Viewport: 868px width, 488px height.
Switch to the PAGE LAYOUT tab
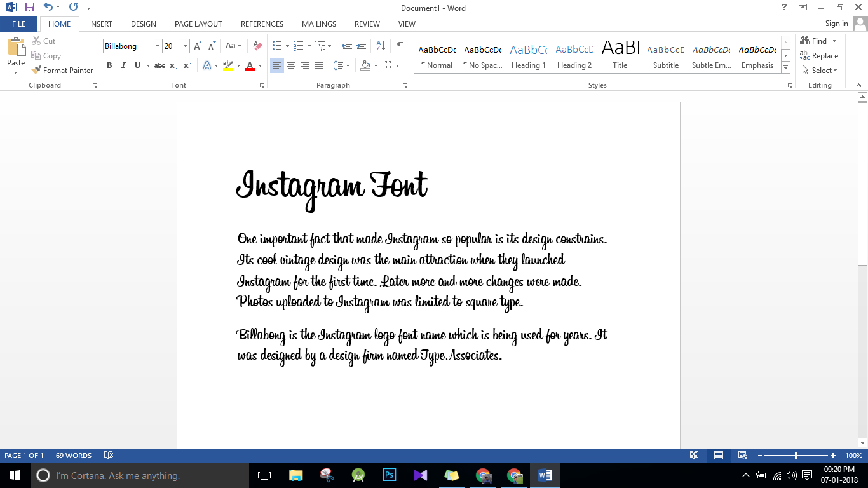pyautogui.click(x=198, y=24)
